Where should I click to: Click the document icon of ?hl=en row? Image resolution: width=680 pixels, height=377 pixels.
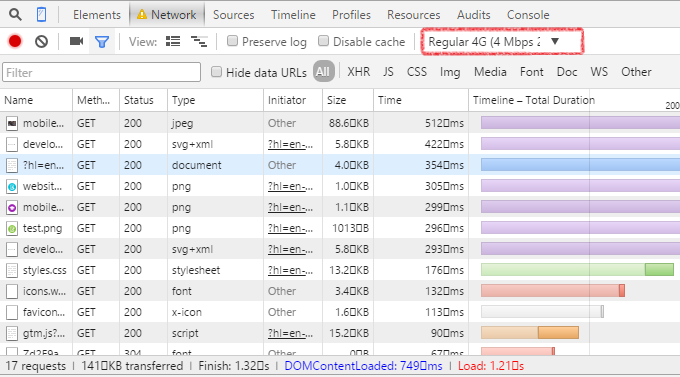[12, 166]
